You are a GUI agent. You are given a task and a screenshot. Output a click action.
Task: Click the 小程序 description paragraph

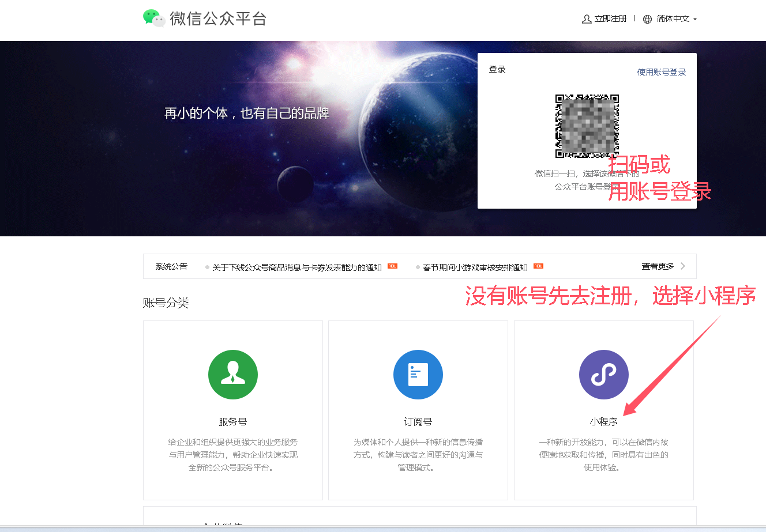(x=604, y=455)
